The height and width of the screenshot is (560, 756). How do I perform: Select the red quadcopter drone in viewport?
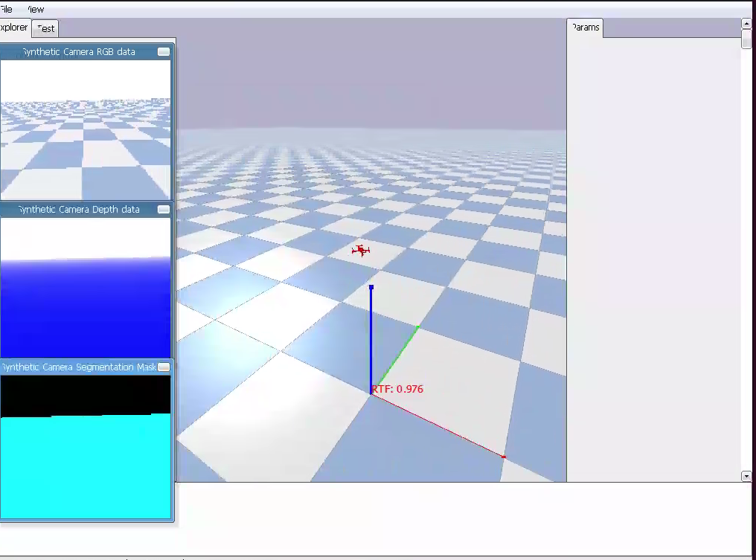pos(361,251)
